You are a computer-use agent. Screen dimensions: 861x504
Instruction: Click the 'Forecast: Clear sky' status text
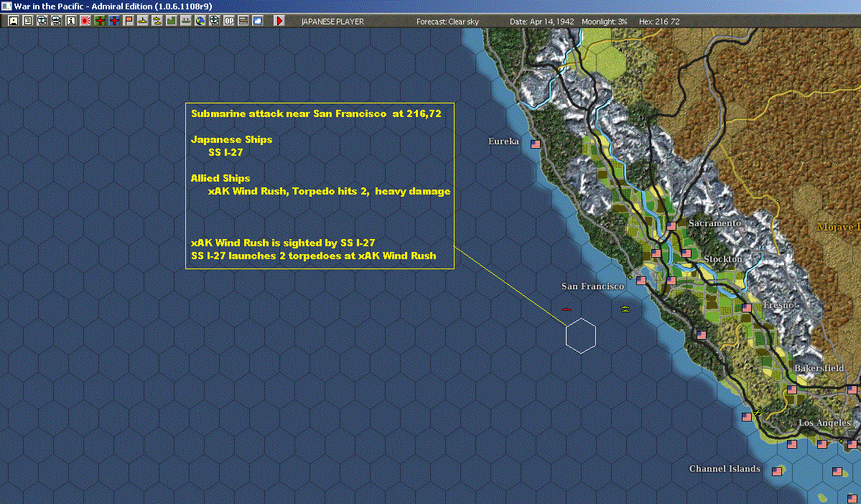(447, 22)
